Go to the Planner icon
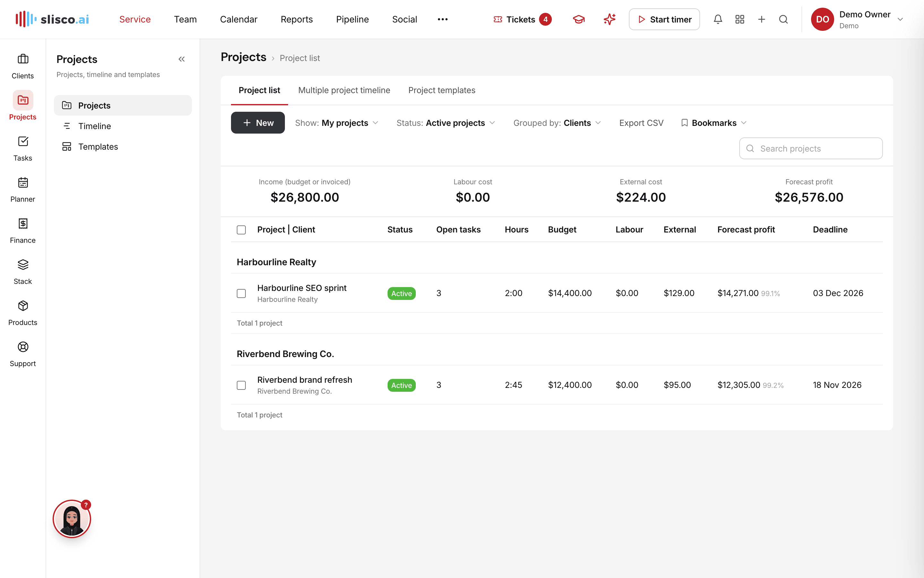The image size is (924, 578). click(x=23, y=182)
